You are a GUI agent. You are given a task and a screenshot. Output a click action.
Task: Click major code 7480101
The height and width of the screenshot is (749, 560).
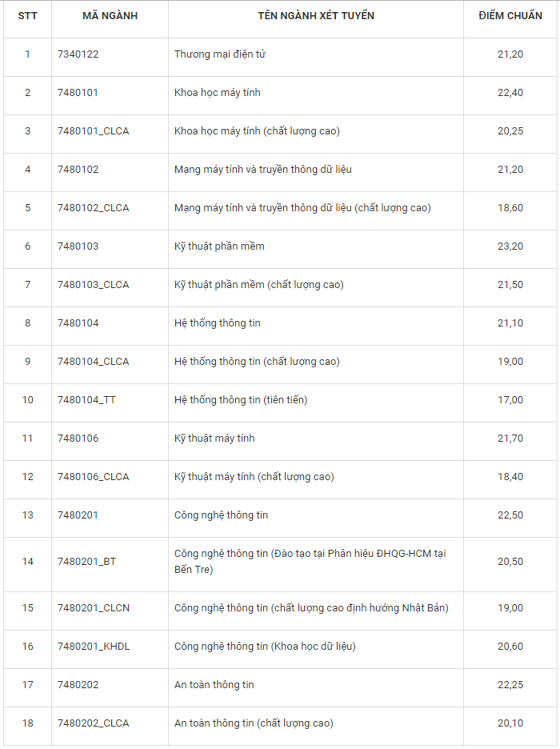pyautogui.click(x=78, y=93)
